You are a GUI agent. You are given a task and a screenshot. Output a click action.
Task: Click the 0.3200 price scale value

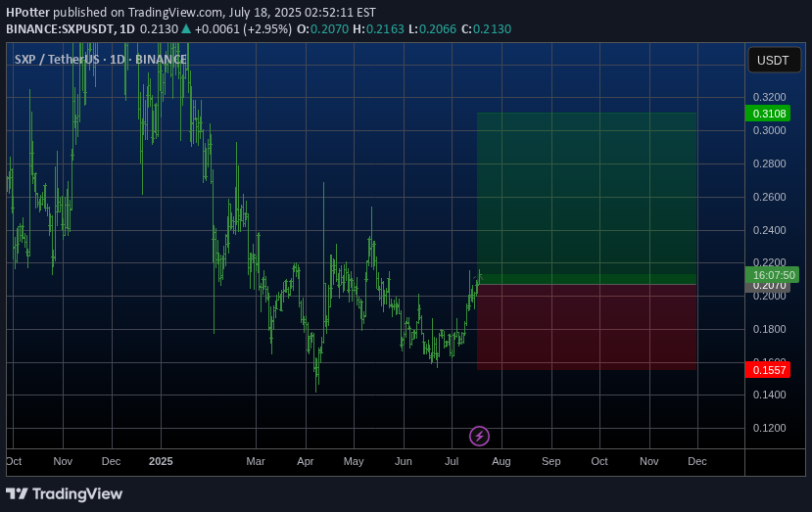[769, 97]
